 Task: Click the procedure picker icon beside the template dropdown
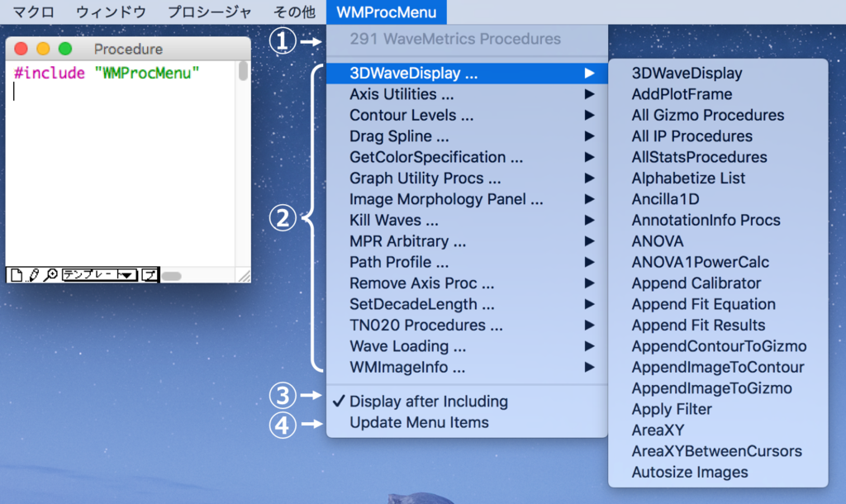(150, 274)
